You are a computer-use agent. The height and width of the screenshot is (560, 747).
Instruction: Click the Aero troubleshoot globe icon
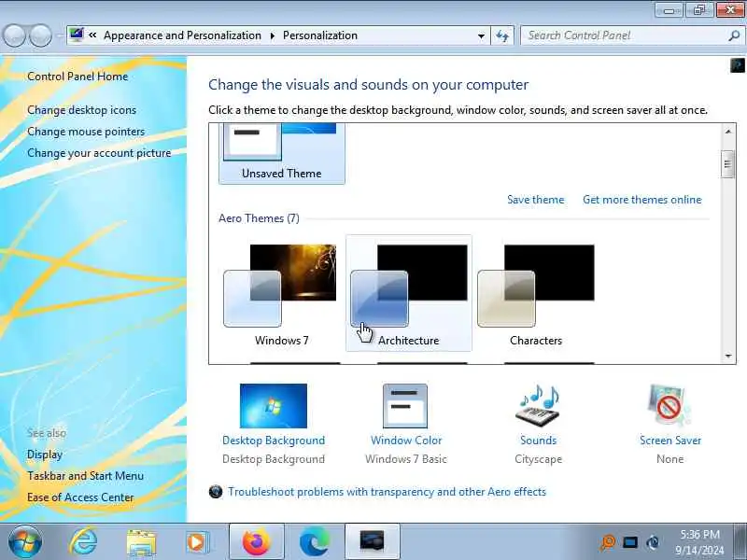pyautogui.click(x=216, y=492)
